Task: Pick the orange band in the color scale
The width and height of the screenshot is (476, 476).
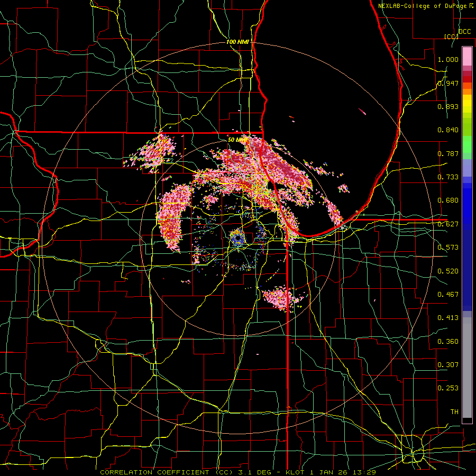Action: [x=467, y=91]
